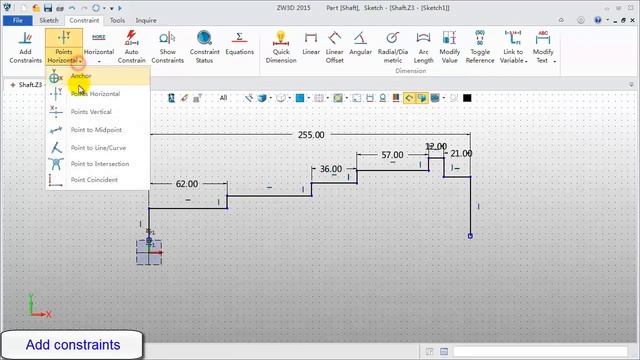Click the Help question mark icon

coord(598,20)
